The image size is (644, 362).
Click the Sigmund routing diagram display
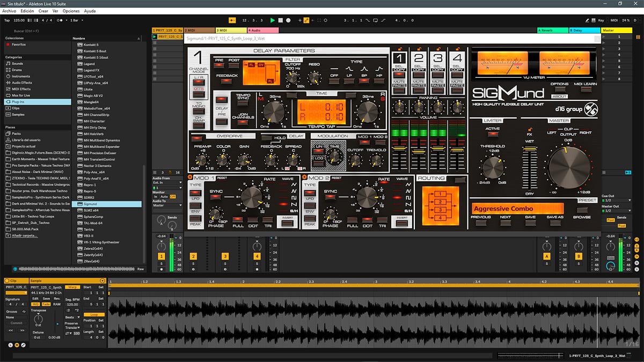[x=441, y=205]
